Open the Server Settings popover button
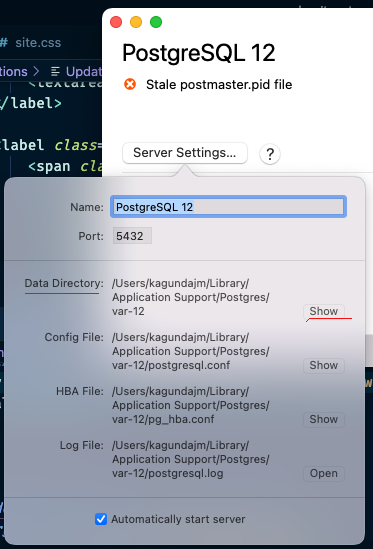The image size is (373, 549). click(185, 153)
